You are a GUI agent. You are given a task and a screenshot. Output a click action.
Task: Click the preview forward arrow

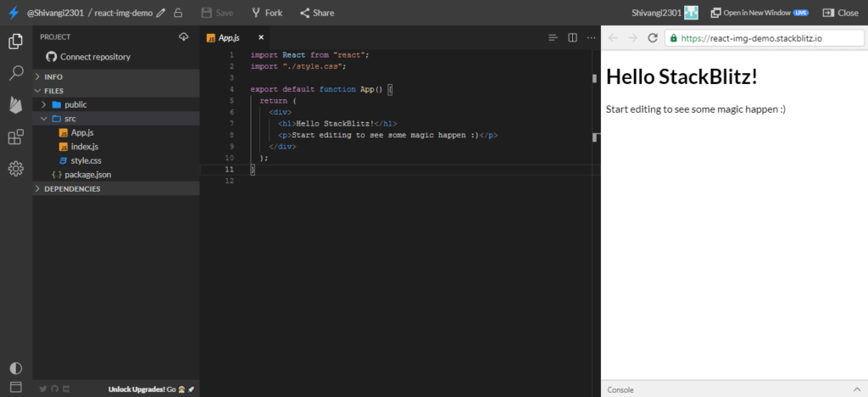632,37
